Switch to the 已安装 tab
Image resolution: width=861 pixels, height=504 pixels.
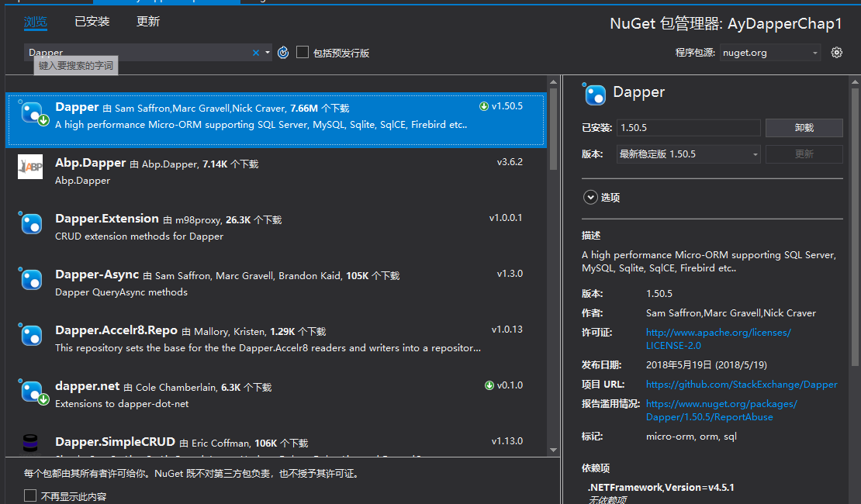[92, 22]
